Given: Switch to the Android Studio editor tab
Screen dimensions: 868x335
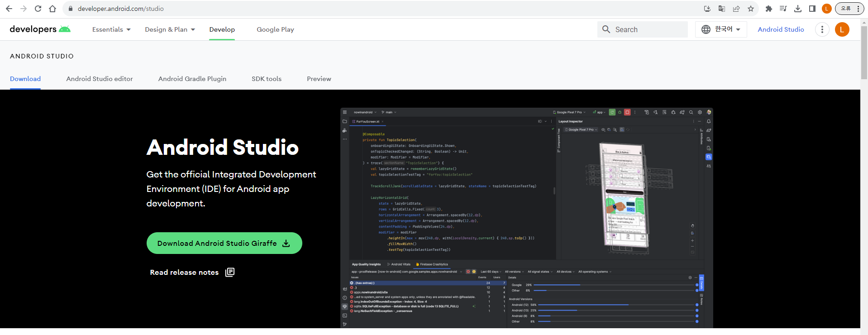Looking at the screenshot, I should pos(100,79).
